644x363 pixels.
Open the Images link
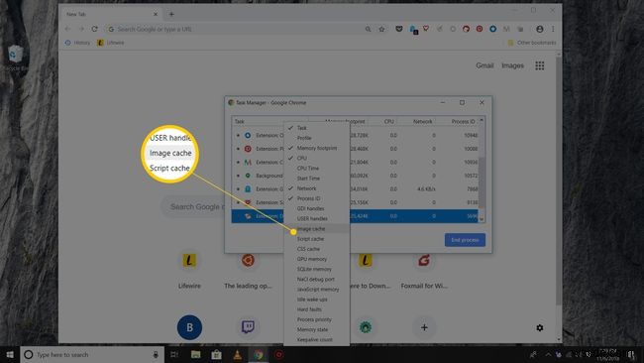(x=512, y=65)
